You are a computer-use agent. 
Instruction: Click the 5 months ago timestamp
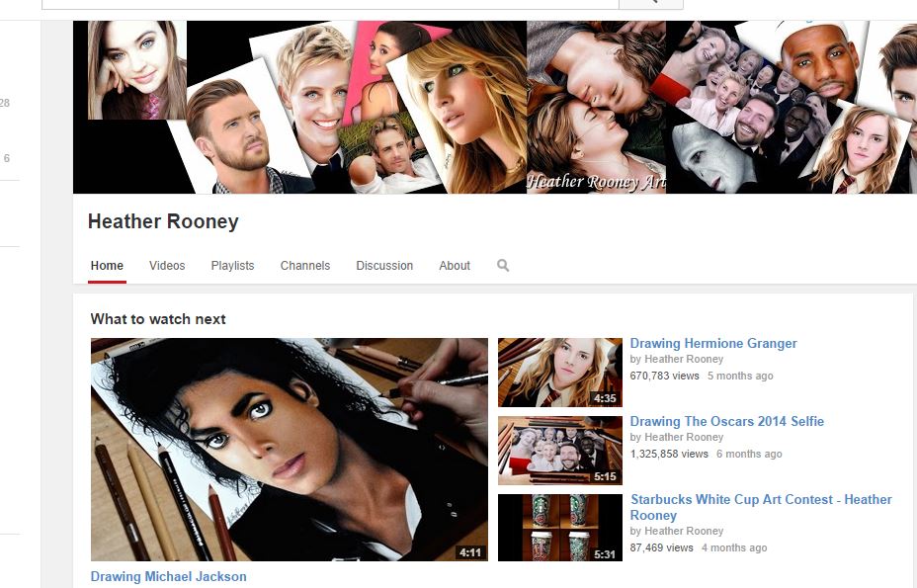coord(740,376)
